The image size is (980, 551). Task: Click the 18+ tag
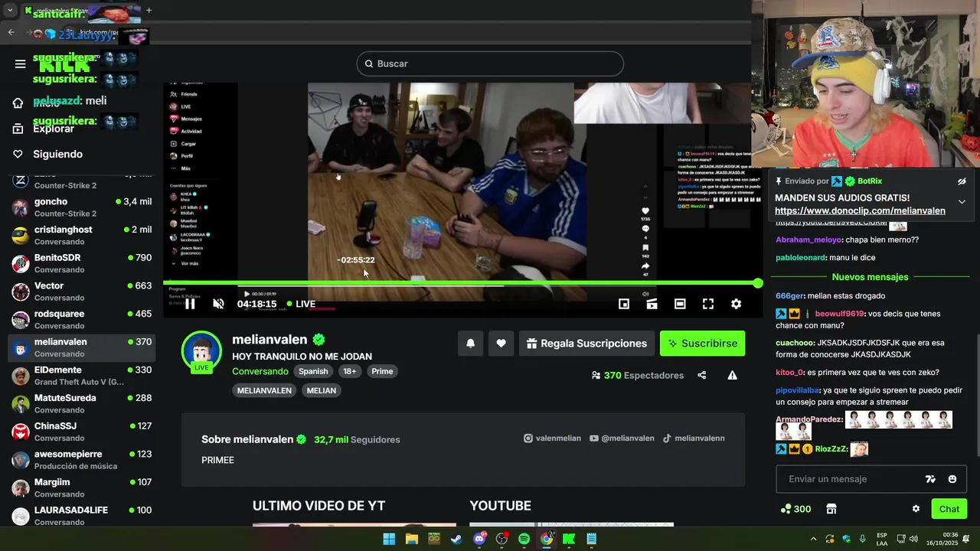[x=350, y=371]
